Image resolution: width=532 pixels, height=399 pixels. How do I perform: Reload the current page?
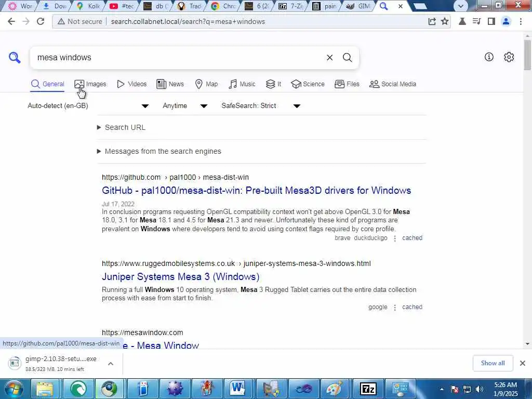(x=41, y=21)
